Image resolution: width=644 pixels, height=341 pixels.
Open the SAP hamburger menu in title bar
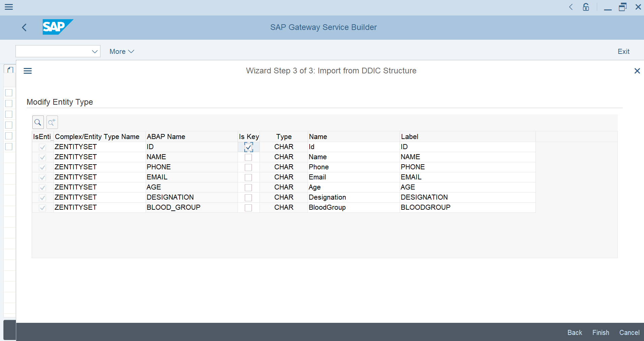pos(9,7)
